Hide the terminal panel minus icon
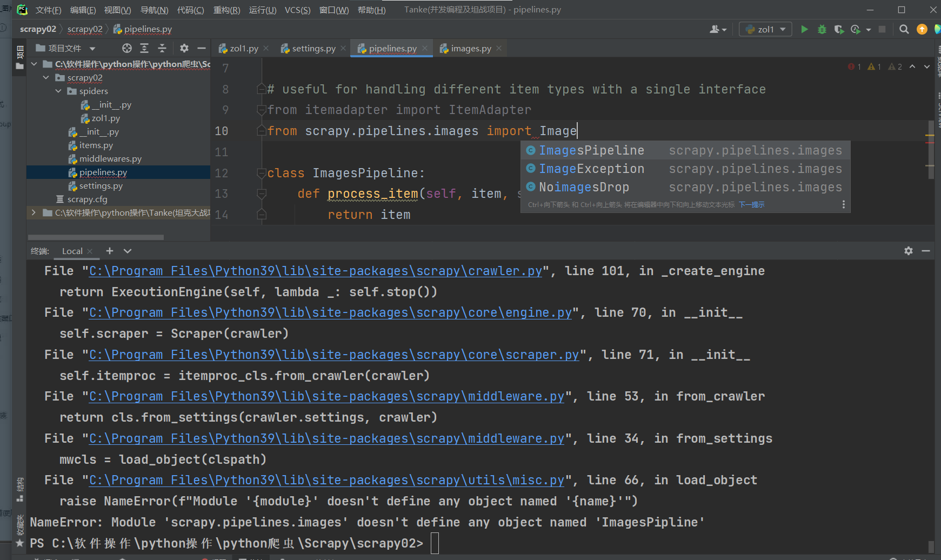 (926, 251)
